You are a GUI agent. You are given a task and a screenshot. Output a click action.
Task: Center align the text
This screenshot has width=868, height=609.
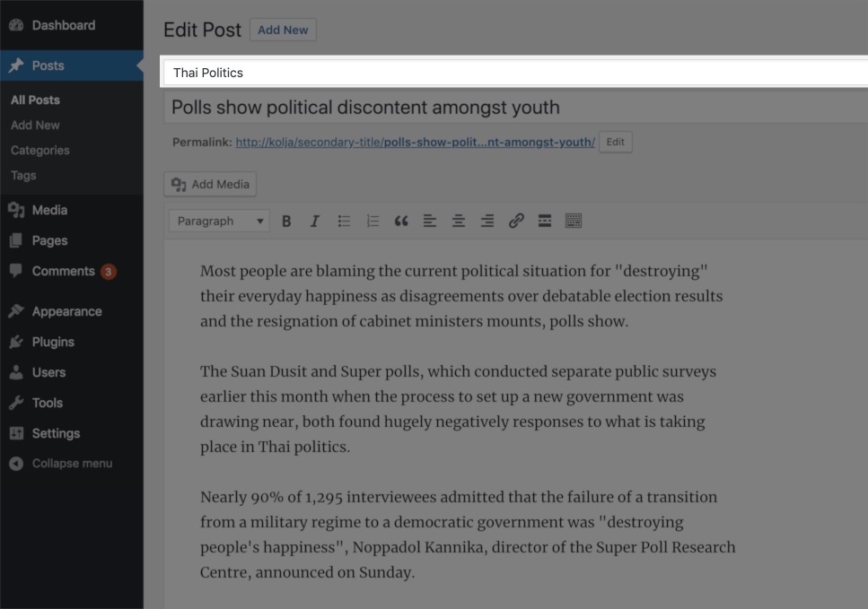[459, 222]
